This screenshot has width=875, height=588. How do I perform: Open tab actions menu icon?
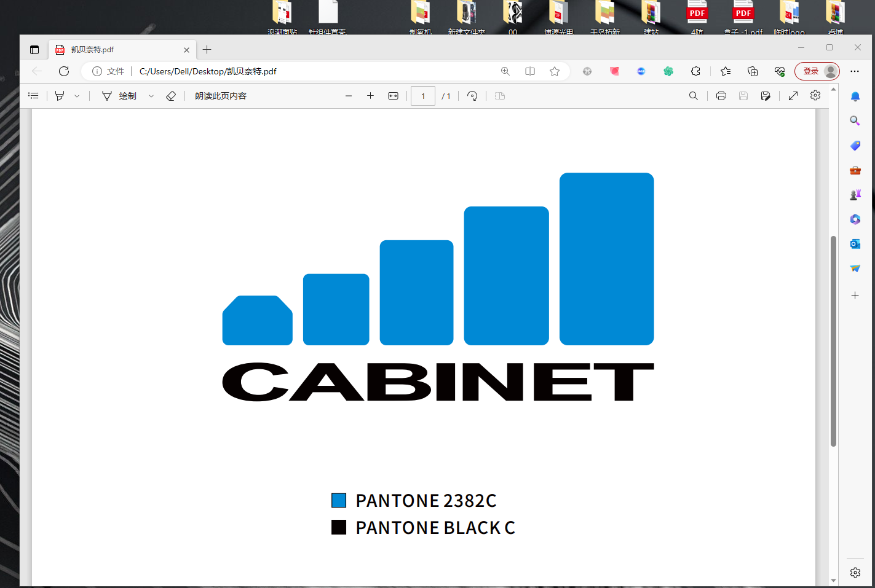coord(34,50)
